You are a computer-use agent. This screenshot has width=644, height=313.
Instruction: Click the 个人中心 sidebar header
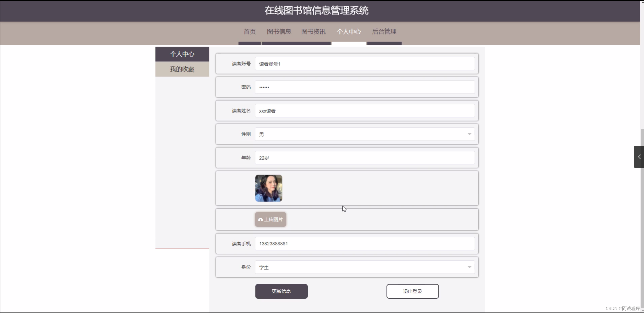click(182, 54)
